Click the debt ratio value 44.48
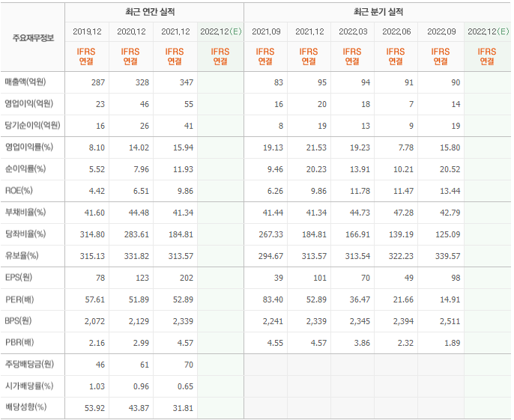 coord(139,213)
